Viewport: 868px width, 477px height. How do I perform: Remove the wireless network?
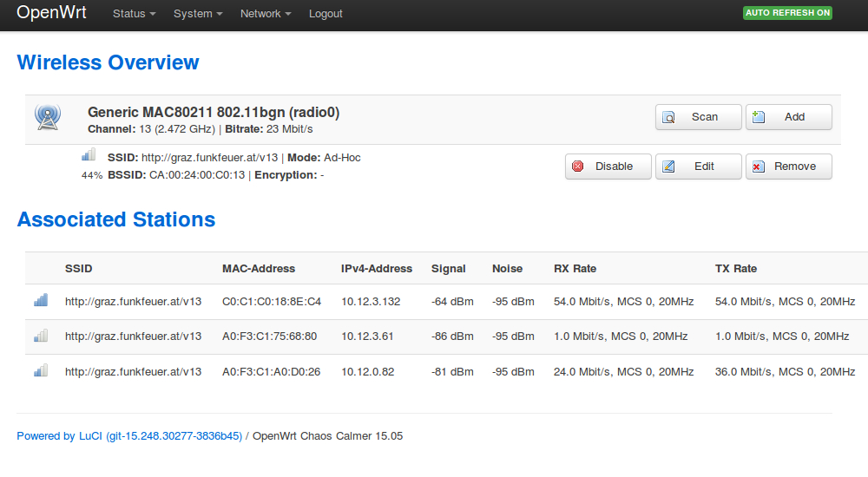(x=788, y=167)
